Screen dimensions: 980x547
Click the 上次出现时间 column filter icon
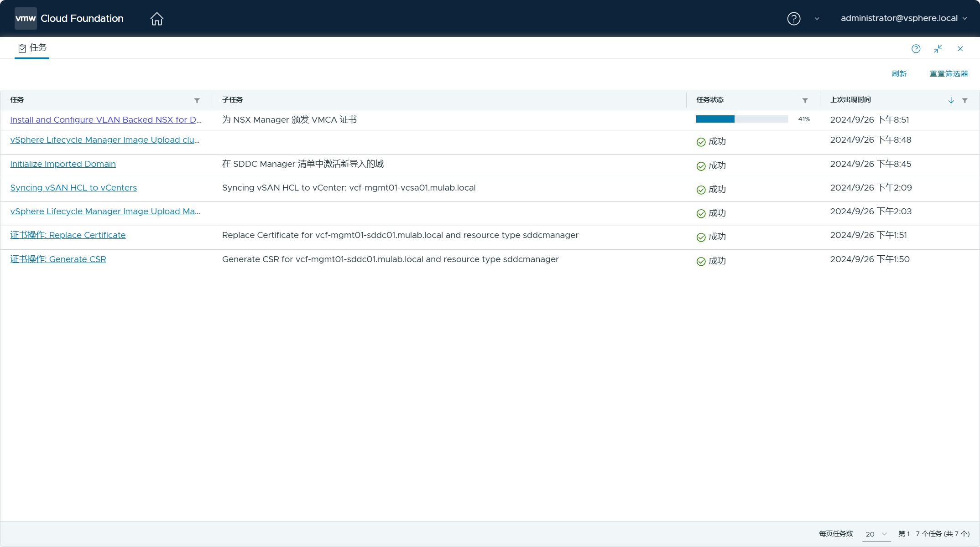[965, 100]
